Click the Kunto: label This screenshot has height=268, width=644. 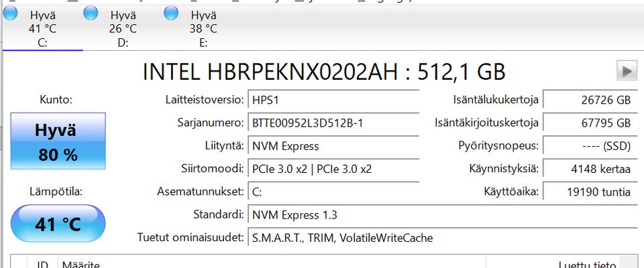tap(56, 100)
